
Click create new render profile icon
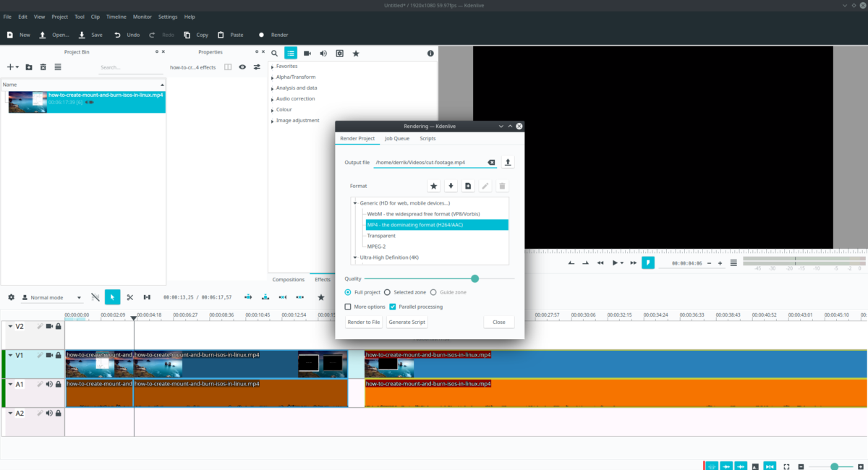[x=468, y=186]
